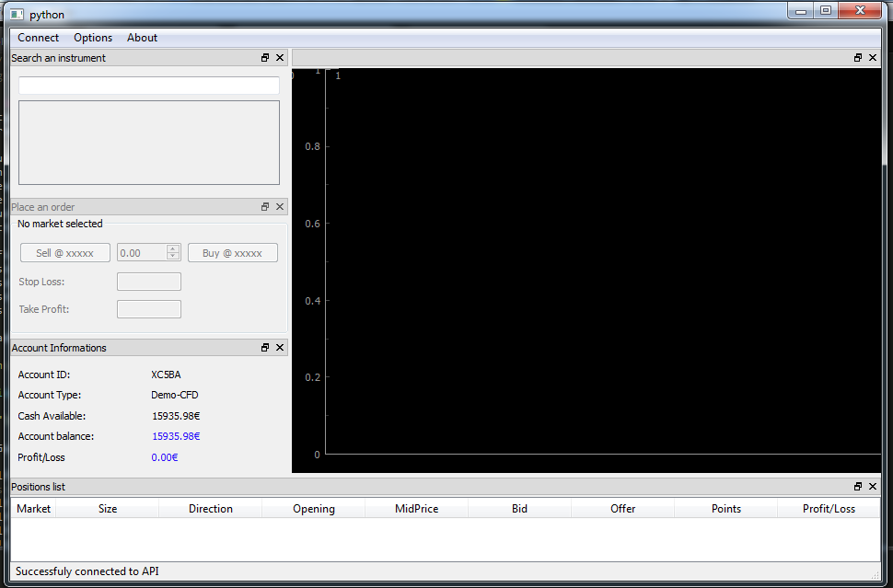Image resolution: width=893 pixels, height=588 pixels.
Task: Open the About menu
Action: coord(142,38)
